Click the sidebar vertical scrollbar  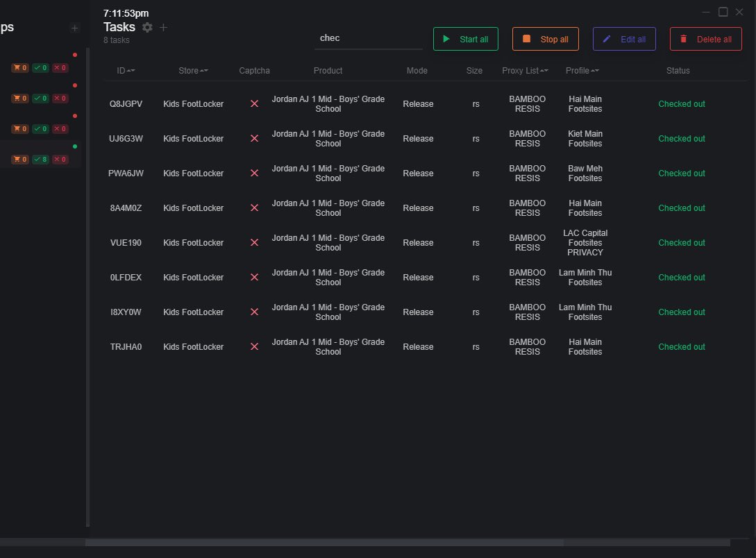point(87,287)
